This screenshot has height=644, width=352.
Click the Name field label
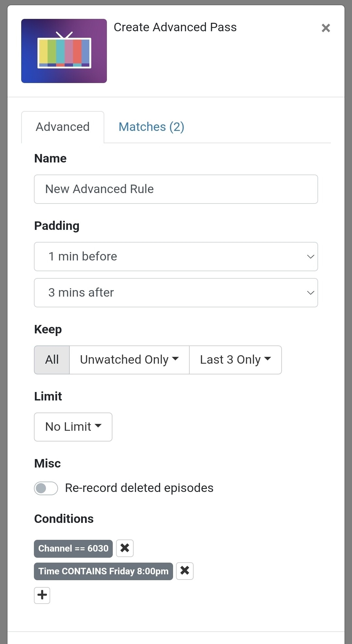click(x=51, y=159)
